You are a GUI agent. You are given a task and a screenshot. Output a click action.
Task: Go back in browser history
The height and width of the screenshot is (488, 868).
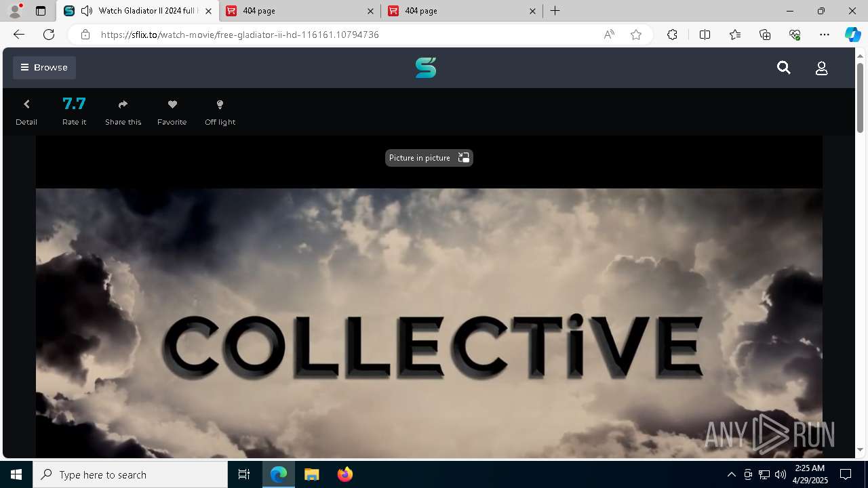19,35
